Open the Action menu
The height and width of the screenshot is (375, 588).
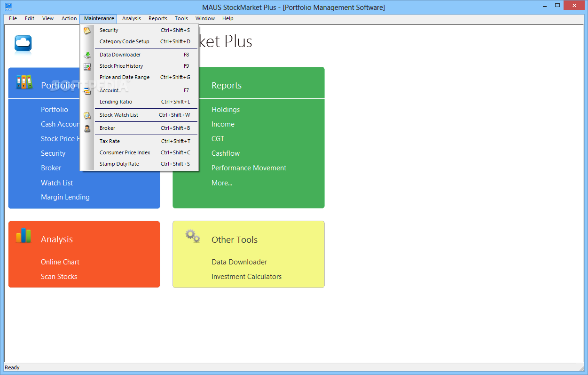[x=69, y=19]
